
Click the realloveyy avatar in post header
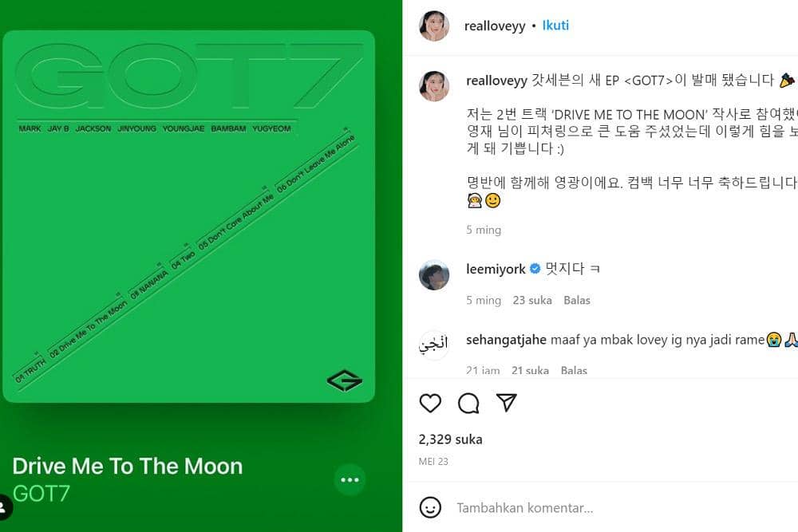(x=434, y=26)
